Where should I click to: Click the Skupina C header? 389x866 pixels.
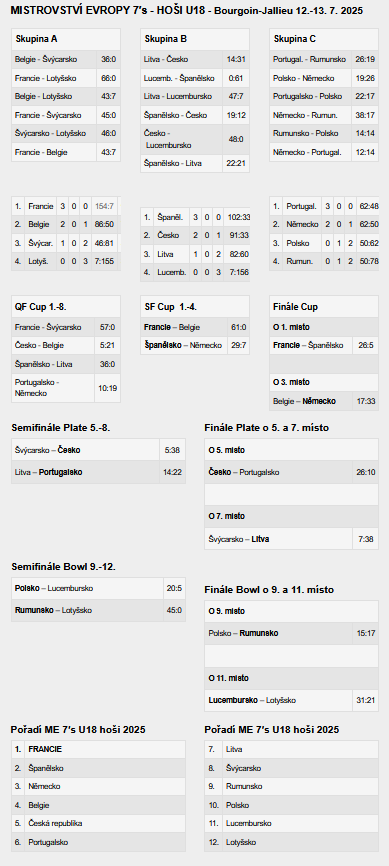click(x=324, y=39)
